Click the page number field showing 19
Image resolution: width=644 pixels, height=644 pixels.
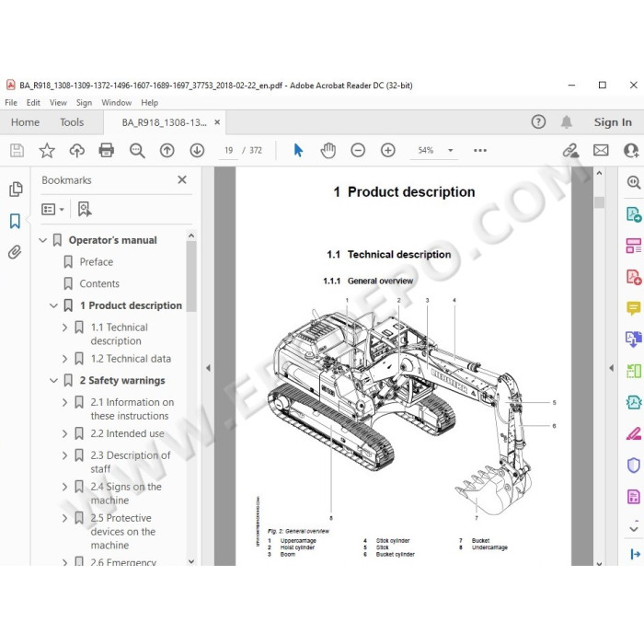pos(229,150)
